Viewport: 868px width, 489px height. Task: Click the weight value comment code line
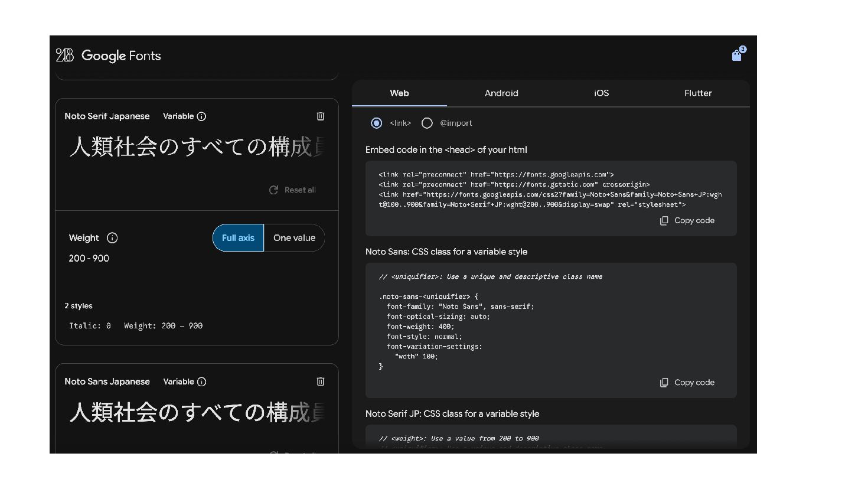click(459, 439)
